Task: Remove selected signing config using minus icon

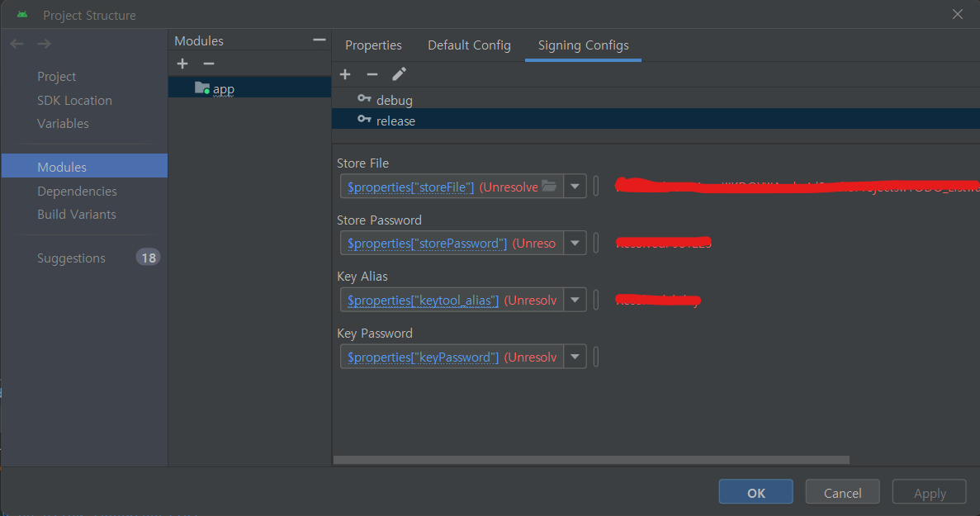Action: coord(372,74)
